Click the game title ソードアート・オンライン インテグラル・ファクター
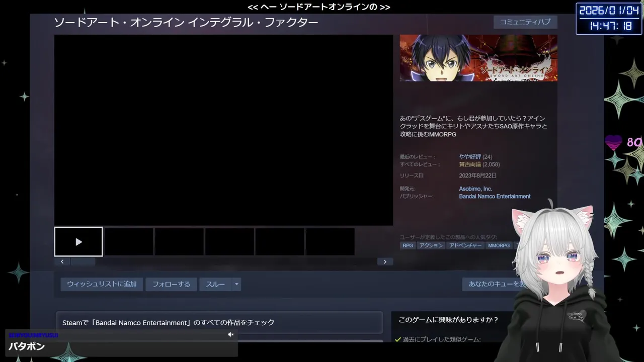The height and width of the screenshot is (362, 644). pos(186,23)
